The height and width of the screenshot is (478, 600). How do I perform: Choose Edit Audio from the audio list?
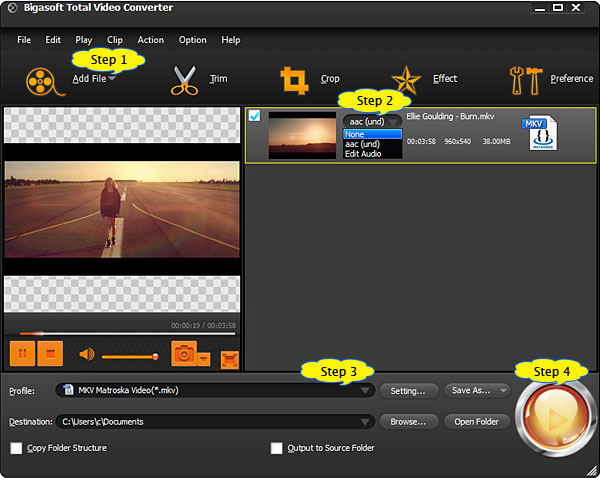coord(372,153)
